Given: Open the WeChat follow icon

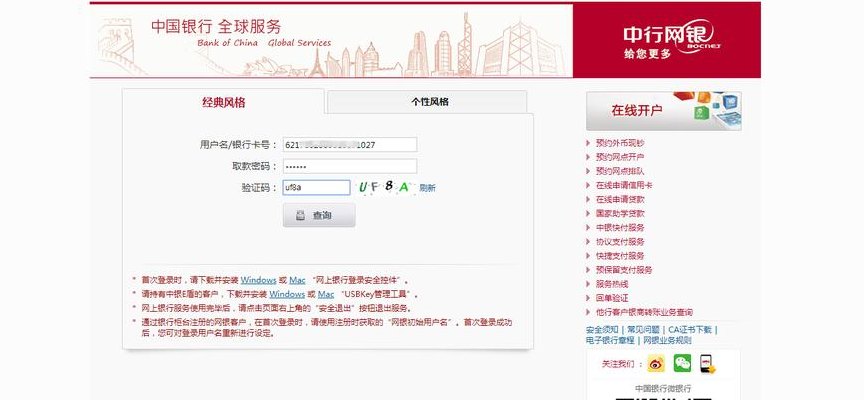Looking at the screenshot, I should coord(682,364).
